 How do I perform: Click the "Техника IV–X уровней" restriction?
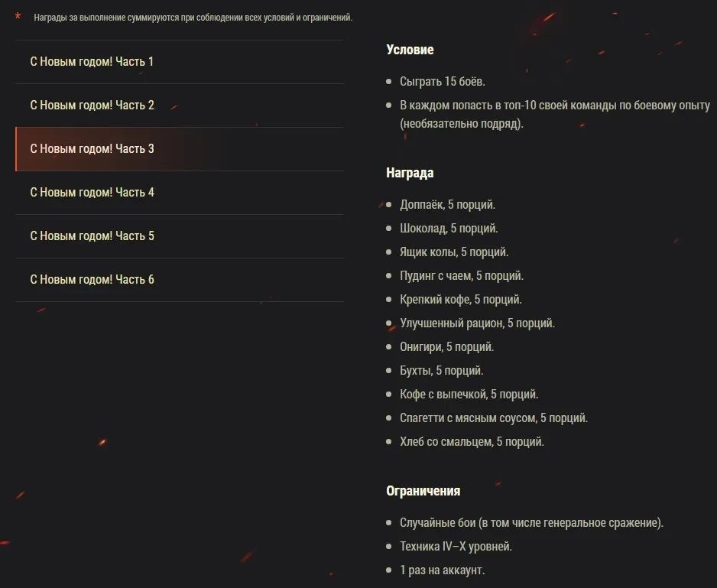click(x=456, y=547)
